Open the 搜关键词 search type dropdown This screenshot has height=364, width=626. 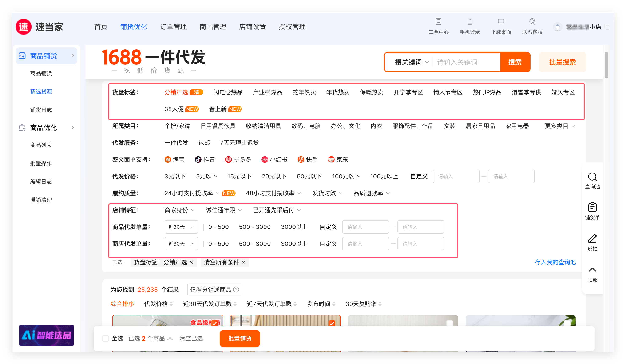coord(411,62)
